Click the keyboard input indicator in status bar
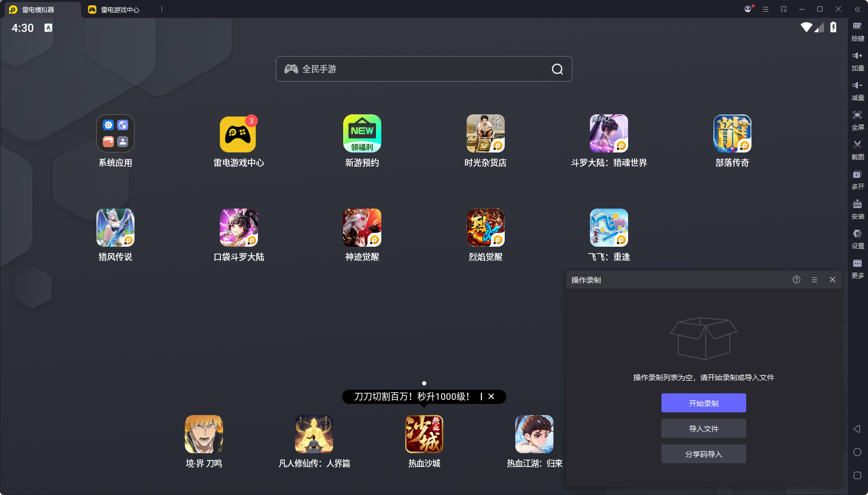868x495 pixels. click(x=48, y=28)
